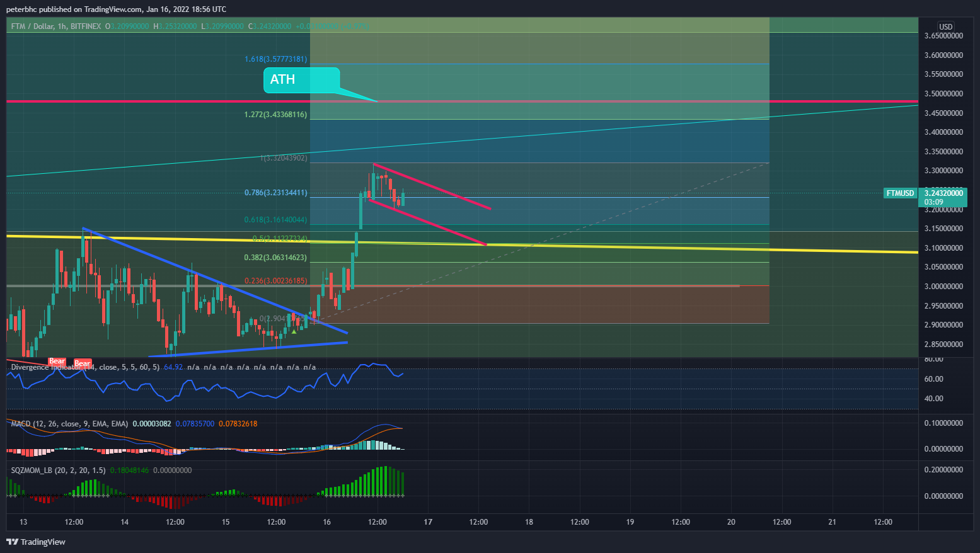The image size is (980, 553).
Task: Click the SQZMOM value 0.18048146
Action: tap(129, 470)
